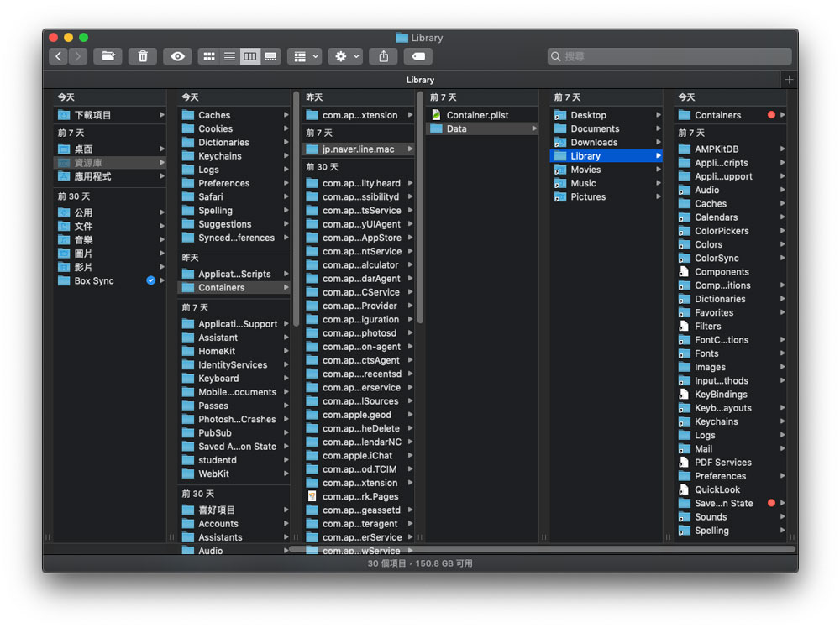
Task: Click the search field
Action: 669,56
